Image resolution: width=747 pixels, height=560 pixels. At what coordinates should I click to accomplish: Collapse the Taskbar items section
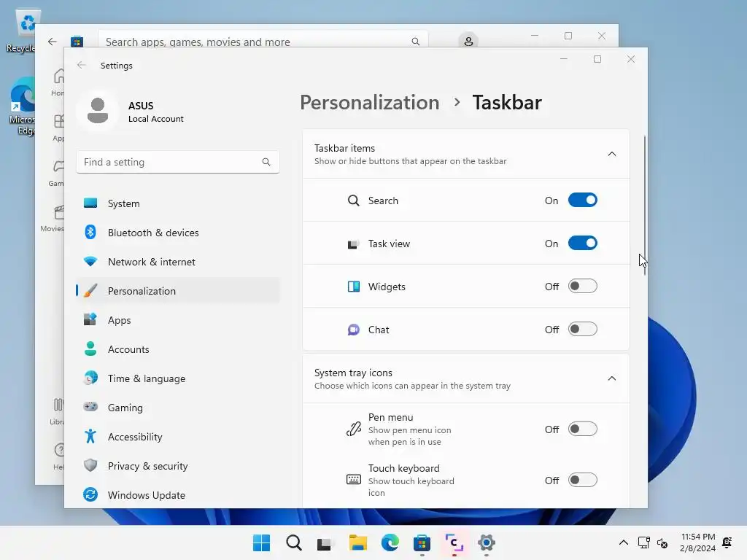click(612, 154)
